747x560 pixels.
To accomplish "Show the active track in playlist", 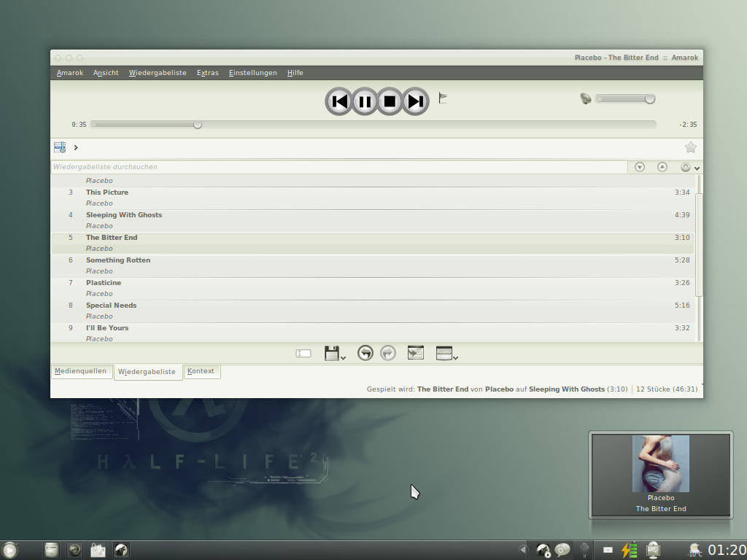I will pos(415,352).
